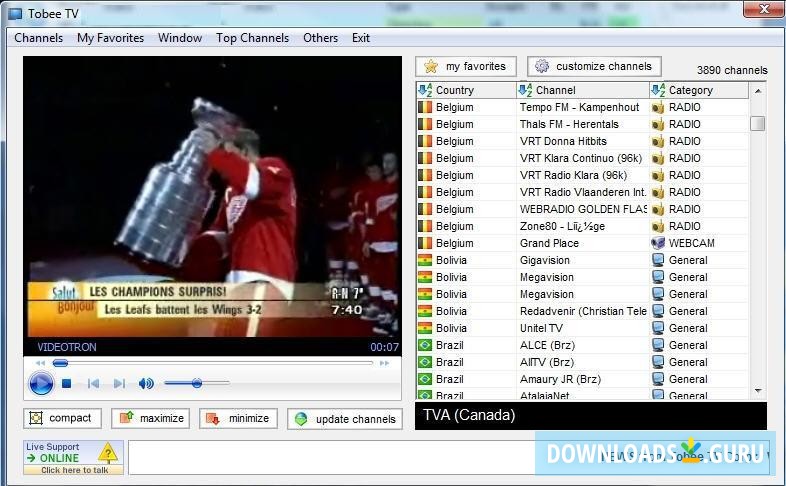Click the Belgium flag in Thals FM row
The width and height of the screenshot is (786, 486).
pos(425,124)
